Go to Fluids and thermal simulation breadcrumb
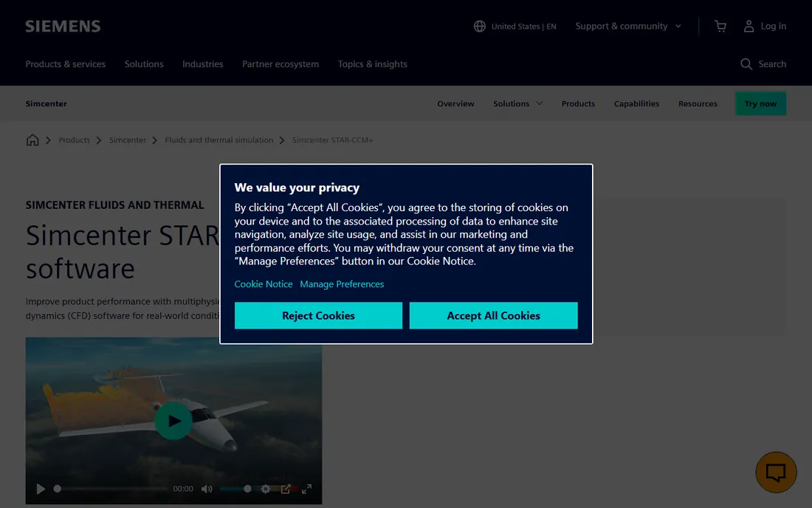 [219, 140]
